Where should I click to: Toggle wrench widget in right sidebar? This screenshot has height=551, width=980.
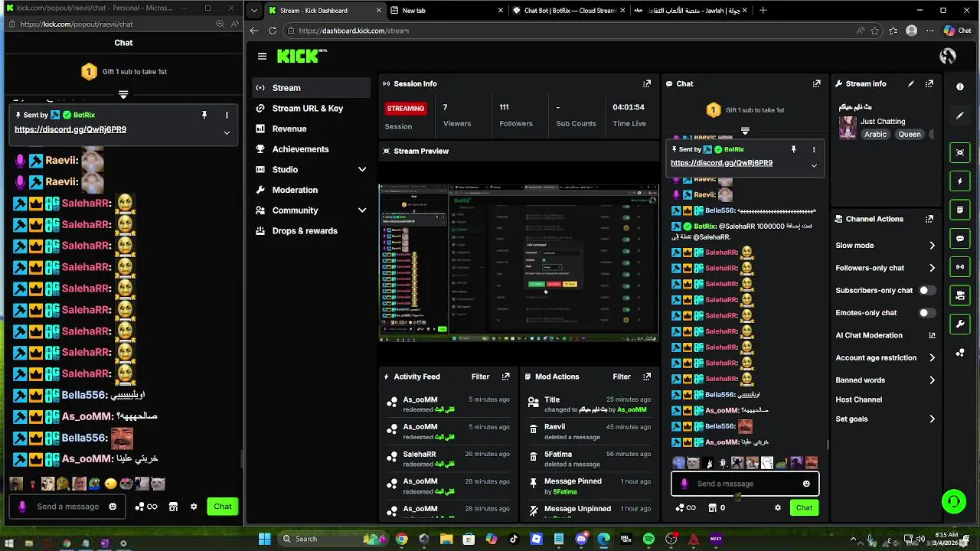[960, 324]
